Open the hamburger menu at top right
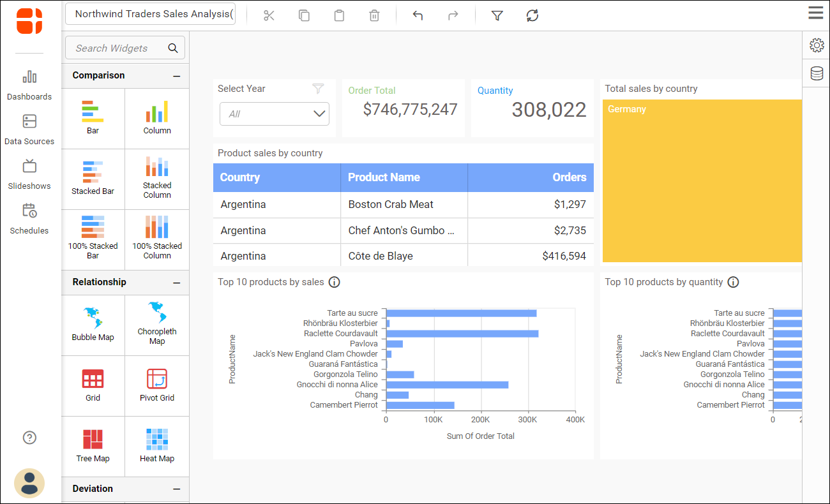The height and width of the screenshot is (504, 830). click(815, 13)
